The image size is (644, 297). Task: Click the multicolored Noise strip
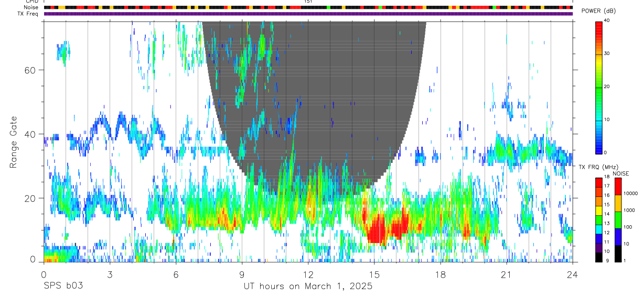[308, 7]
